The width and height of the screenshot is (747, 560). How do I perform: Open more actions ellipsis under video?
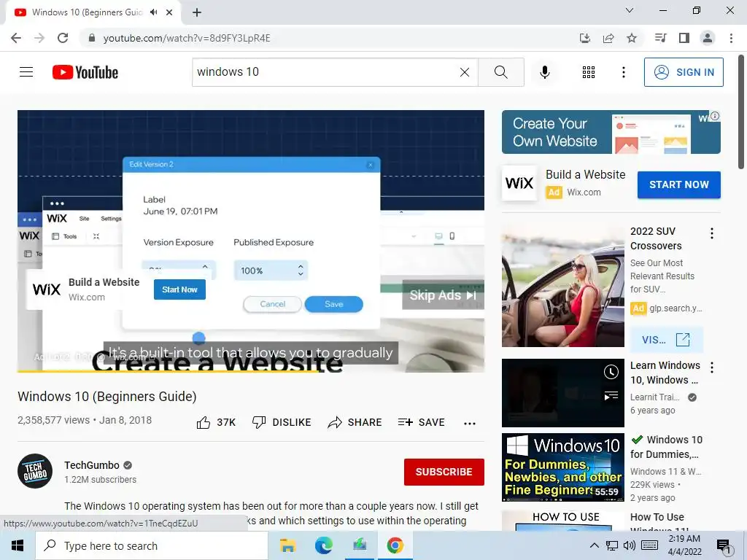click(x=470, y=424)
